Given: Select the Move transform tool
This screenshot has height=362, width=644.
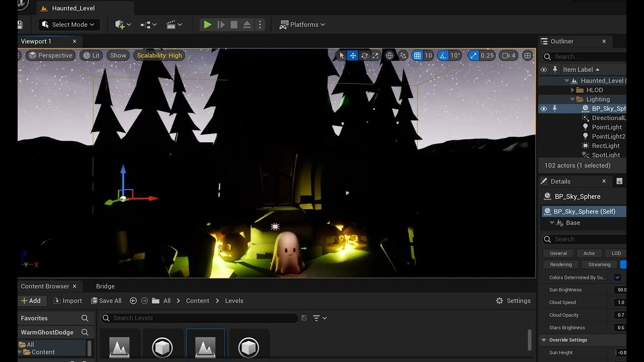Looking at the screenshot, I should tap(353, 55).
